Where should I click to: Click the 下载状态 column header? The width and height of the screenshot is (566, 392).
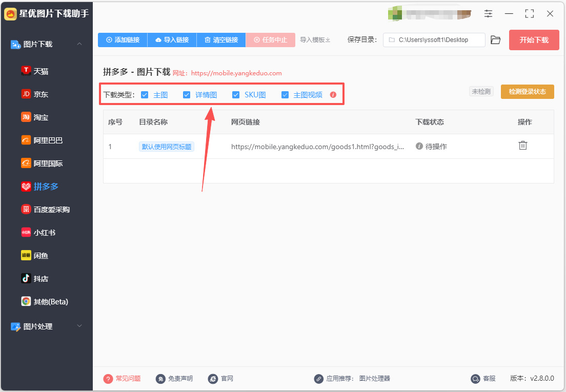(x=430, y=122)
